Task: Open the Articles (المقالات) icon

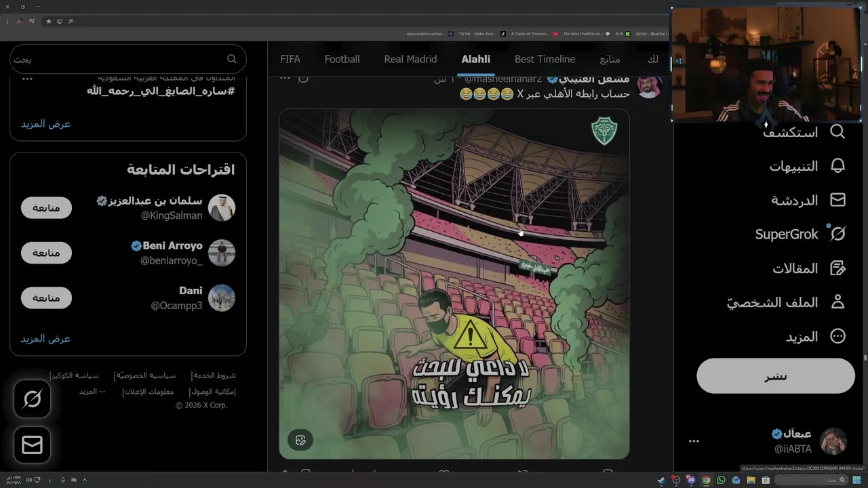Action: point(838,268)
